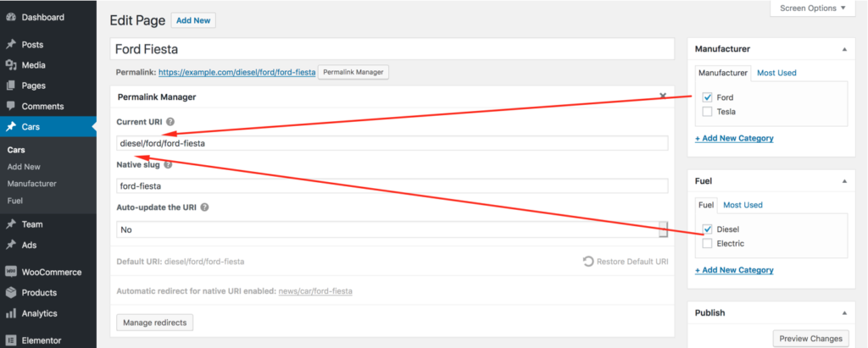
Task: Click the Manage redirects button
Action: [x=155, y=323]
